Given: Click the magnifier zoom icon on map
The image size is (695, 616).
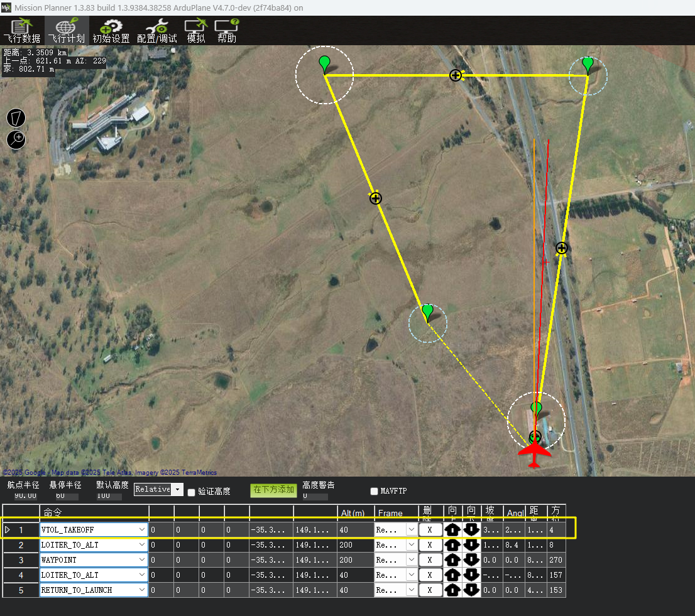Looking at the screenshot, I should [16, 139].
